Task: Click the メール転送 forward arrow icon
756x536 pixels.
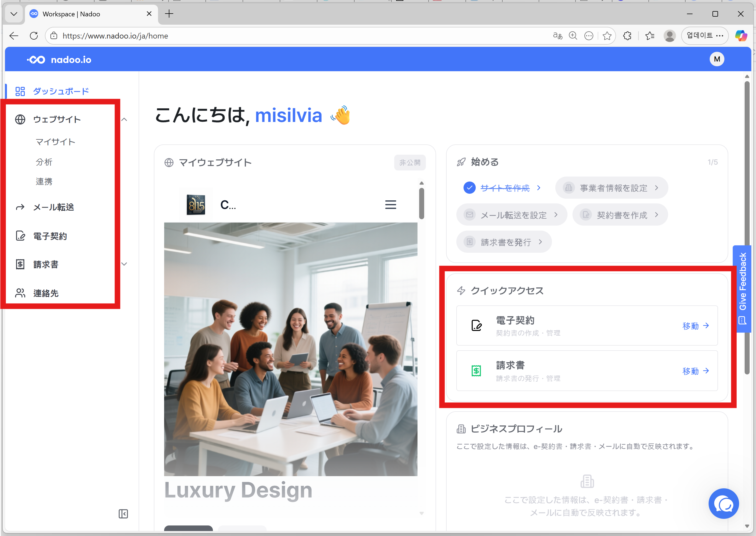Action: pos(20,207)
